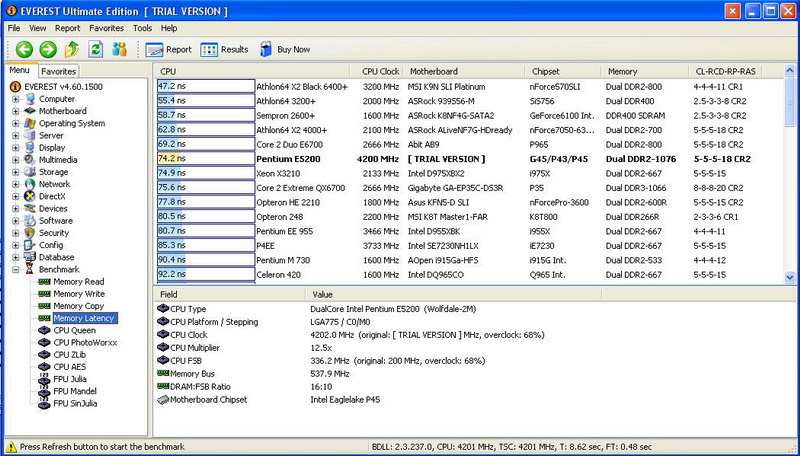
Task: Click the users icon in toolbar
Action: point(119,49)
